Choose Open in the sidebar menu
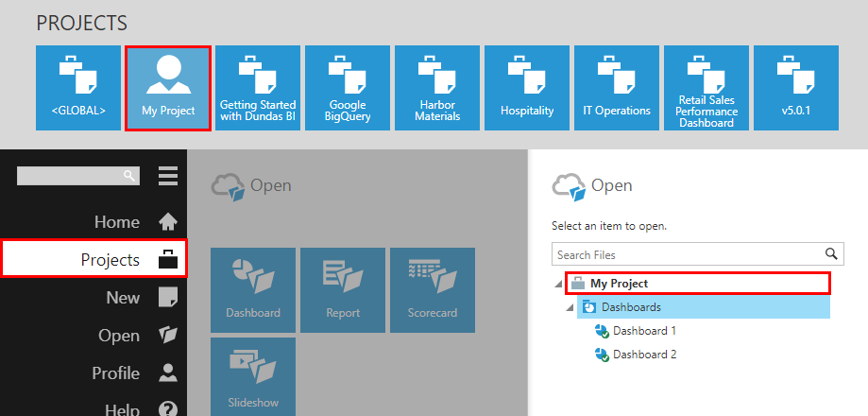This screenshot has width=868, height=416. 94,335
